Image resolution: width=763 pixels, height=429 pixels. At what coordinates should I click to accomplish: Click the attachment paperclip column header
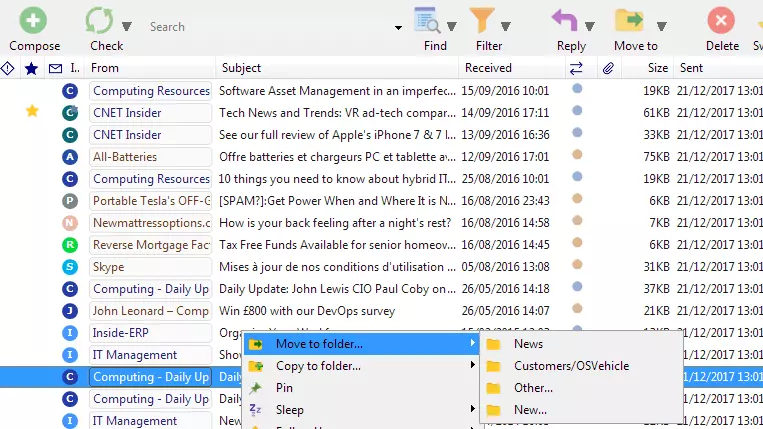(x=607, y=68)
